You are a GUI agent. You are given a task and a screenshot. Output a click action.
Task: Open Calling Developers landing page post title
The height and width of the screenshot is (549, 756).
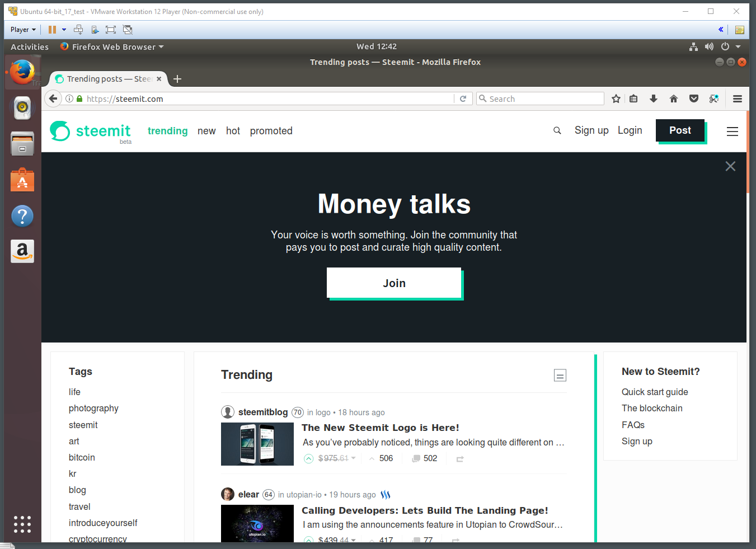point(425,510)
